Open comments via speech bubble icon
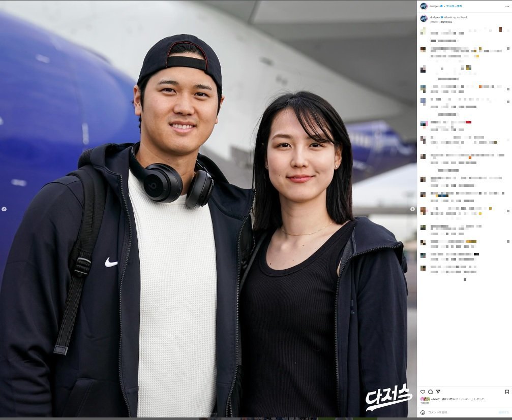 tap(430, 392)
